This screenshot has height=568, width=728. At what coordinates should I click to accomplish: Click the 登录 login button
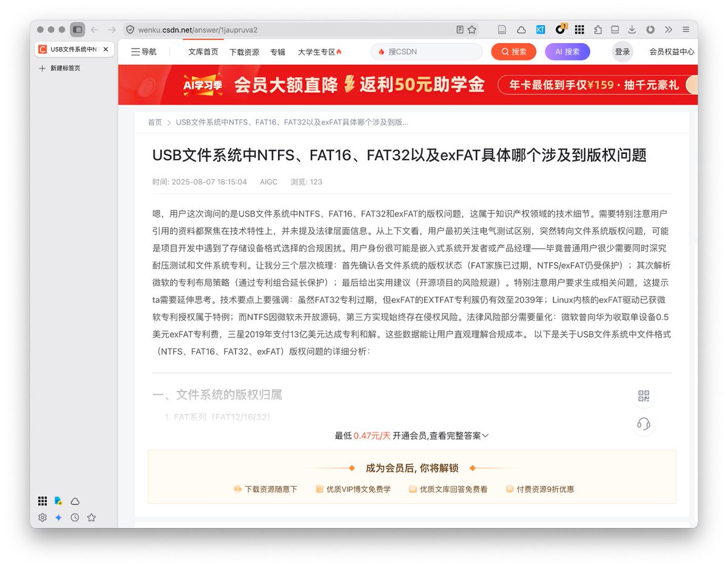(x=622, y=52)
